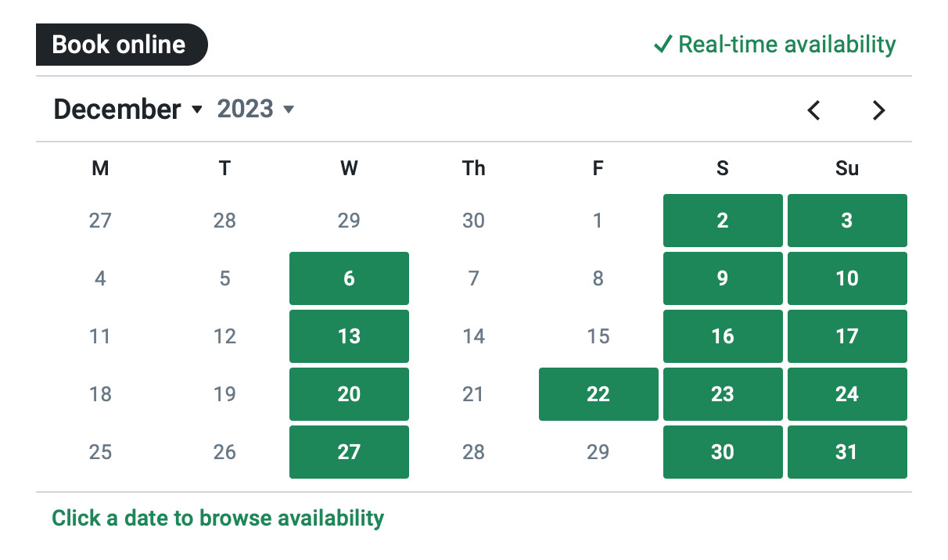Image resolution: width=948 pixels, height=560 pixels.
Task: Pick Wednesday December 20
Action: pyautogui.click(x=349, y=394)
